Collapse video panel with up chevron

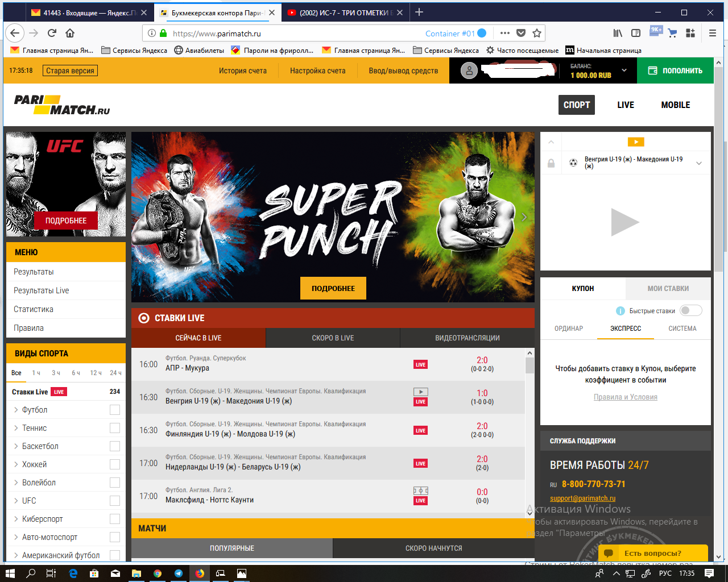click(551, 142)
